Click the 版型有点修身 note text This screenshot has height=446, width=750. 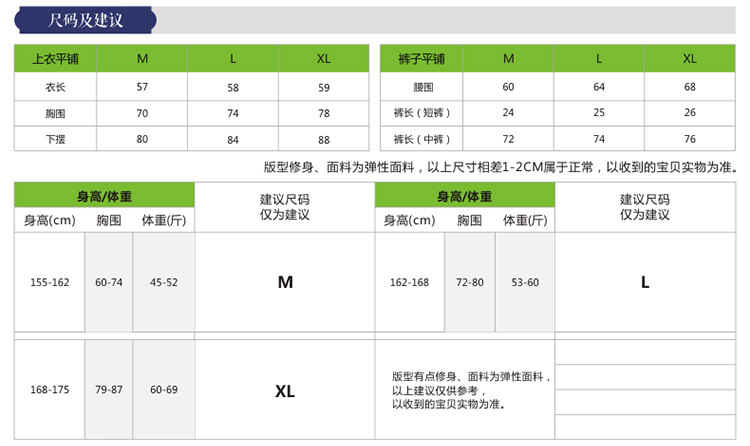[x=471, y=390]
